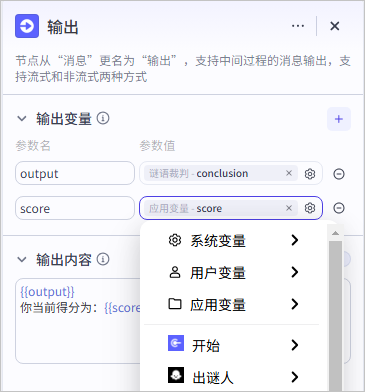Remove the score parameter row
Viewport: 365px width, 392px height.
(339, 208)
